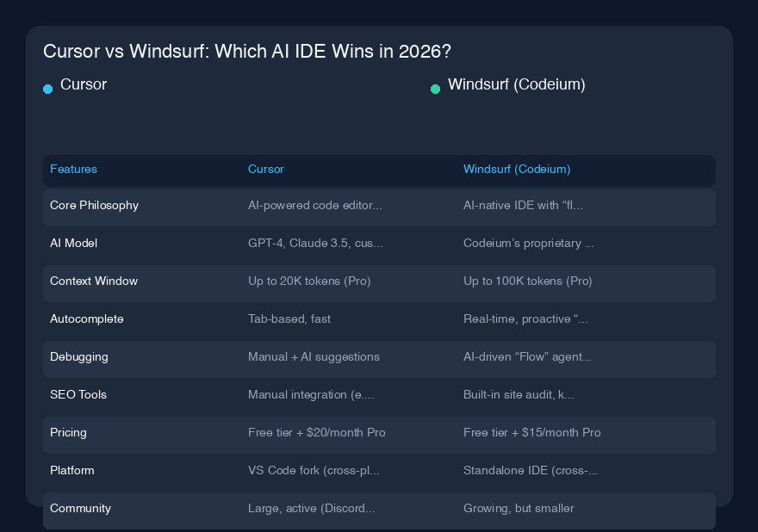The image size is (758, 532).
Task: Click the Features column header
Action: (73, 169)
